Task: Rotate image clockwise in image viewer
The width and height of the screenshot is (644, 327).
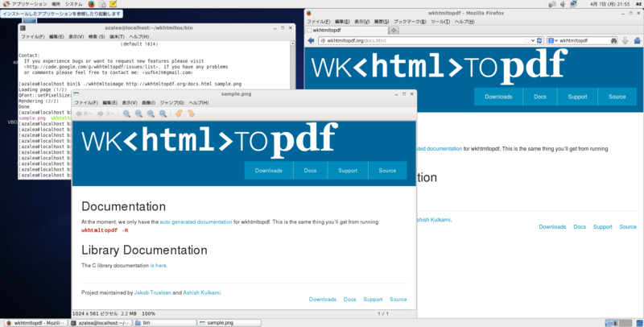Action: (191, 114)
